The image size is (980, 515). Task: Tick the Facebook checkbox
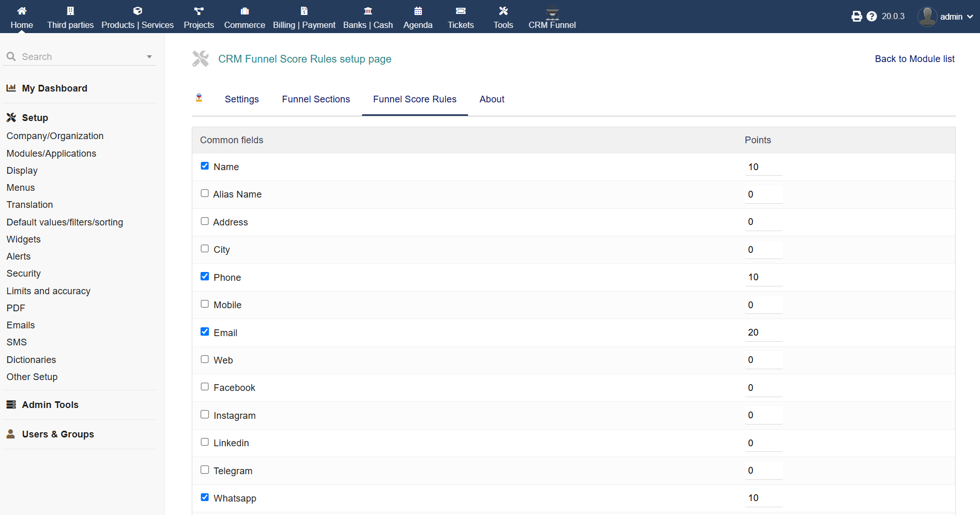point(205,387)
